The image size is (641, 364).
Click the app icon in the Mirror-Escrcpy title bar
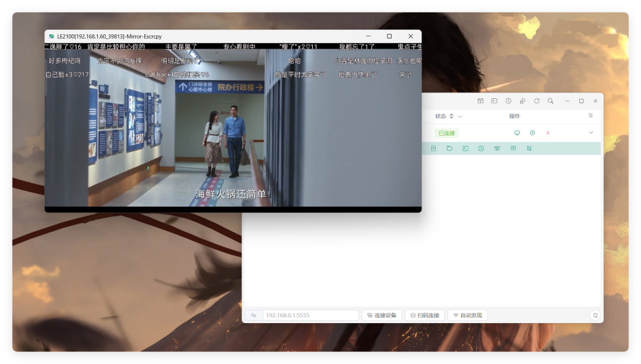51,36
